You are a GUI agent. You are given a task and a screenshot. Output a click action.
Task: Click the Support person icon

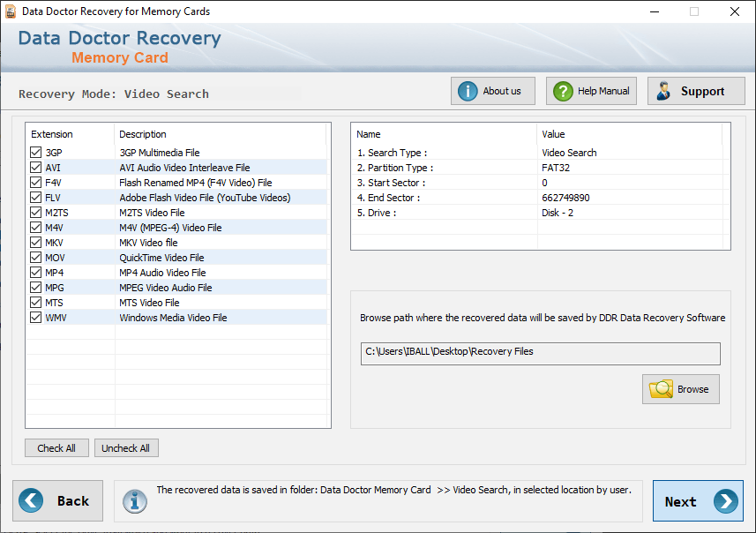pyautogui.click(x=663, y=91)
